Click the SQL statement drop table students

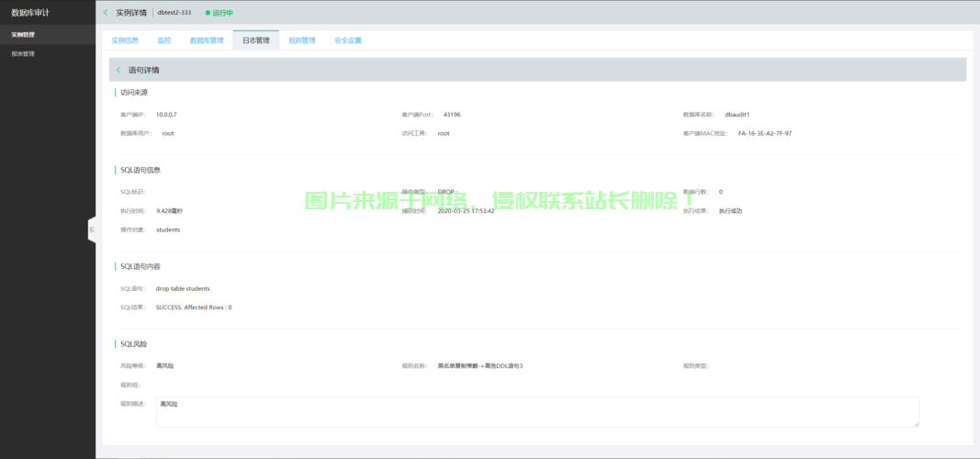(183, 288)
